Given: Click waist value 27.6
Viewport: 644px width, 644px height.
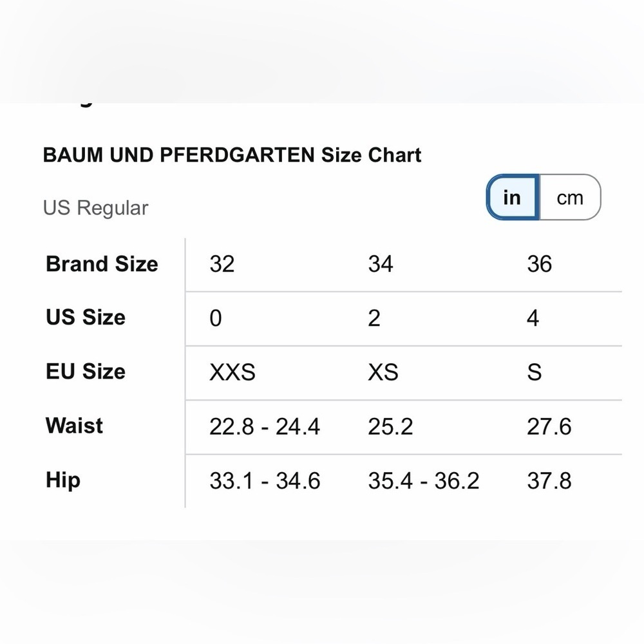Looking at the screenshot, I should [x=549, y=426].
